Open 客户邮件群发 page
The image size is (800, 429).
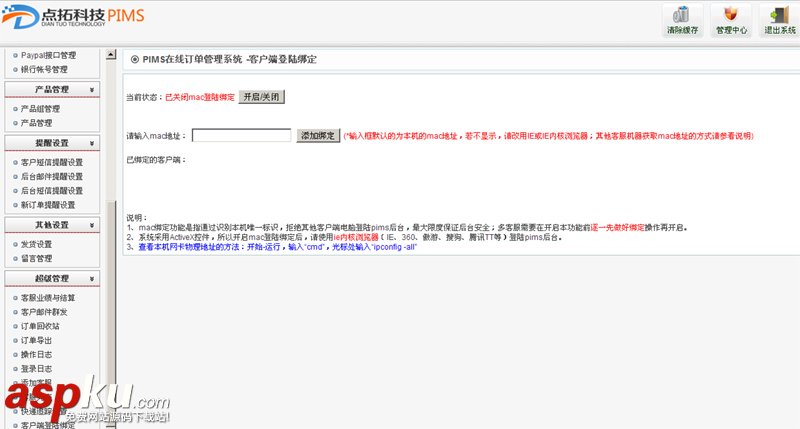[44, 312]
